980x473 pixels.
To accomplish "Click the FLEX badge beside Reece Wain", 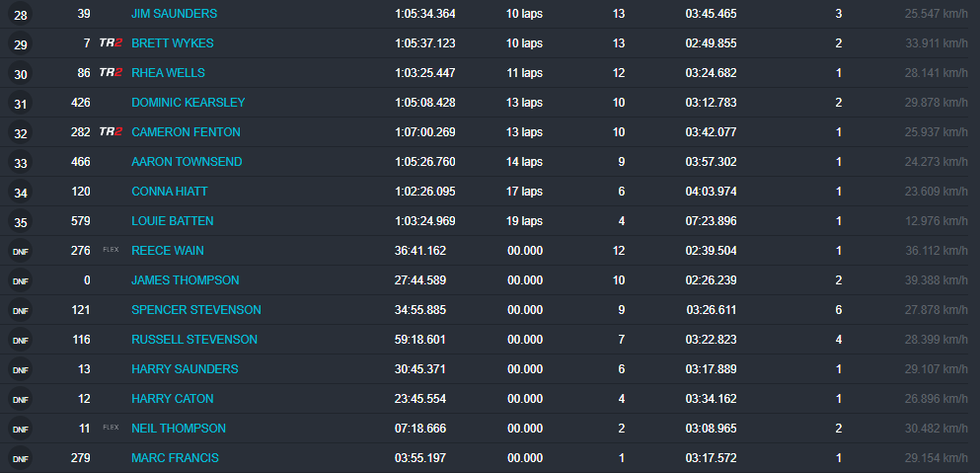I will click(x=111, y=250).
